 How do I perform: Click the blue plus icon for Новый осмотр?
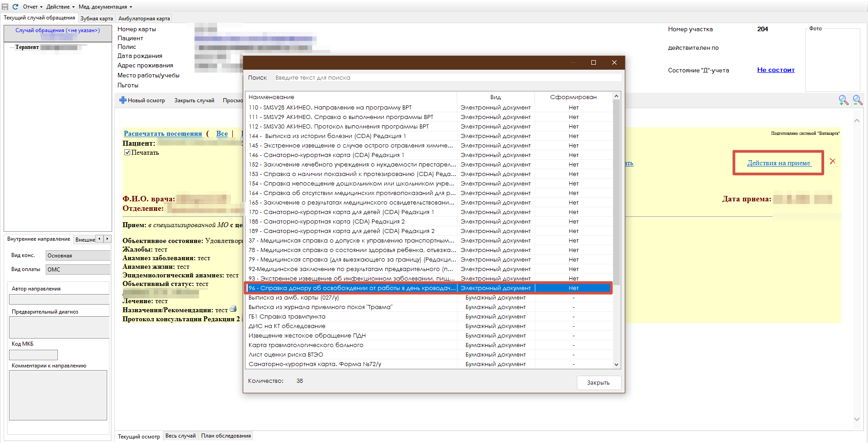point(123,100)
